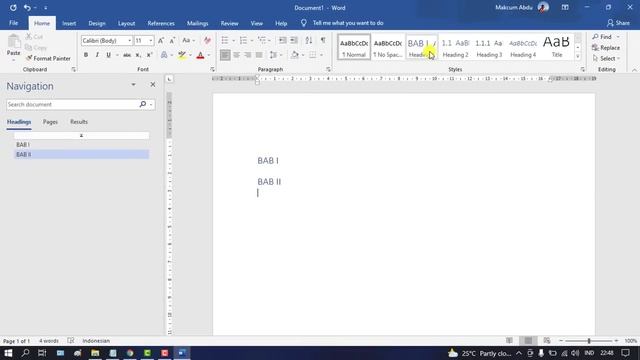Switch to Web Layout view

[x=547, y=340]
